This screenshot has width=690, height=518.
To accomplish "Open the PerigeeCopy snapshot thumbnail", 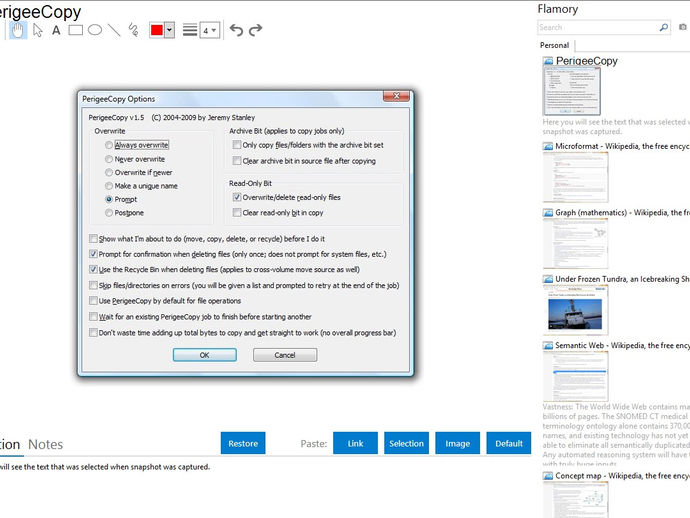I will 572,91.
